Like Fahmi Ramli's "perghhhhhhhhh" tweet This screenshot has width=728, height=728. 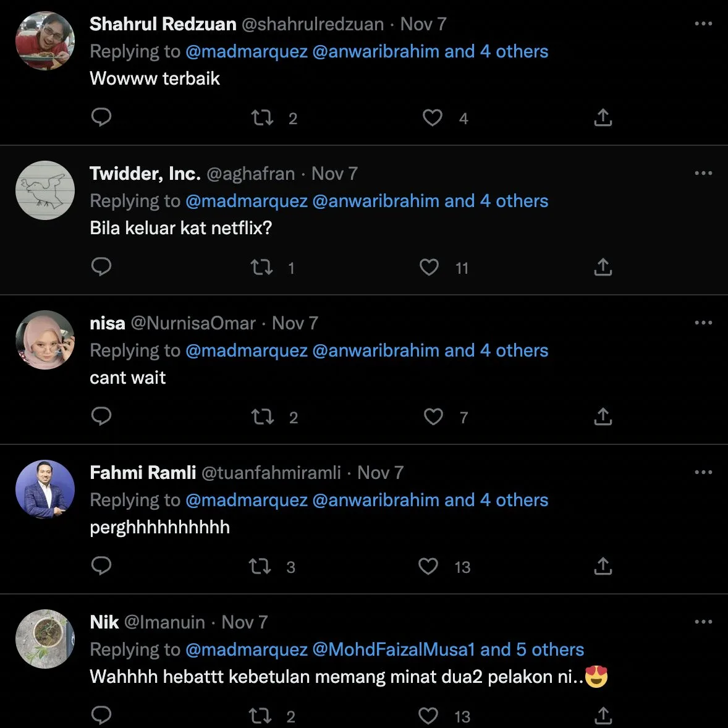(428, 566)
